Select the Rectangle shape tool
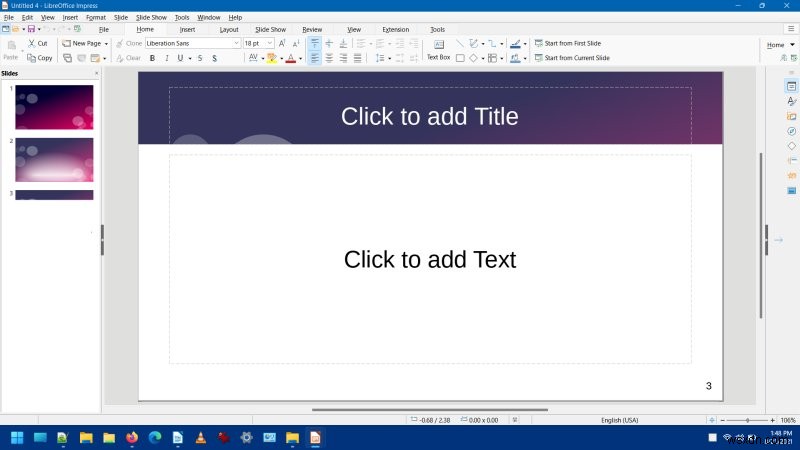The image size is (800, 450). tap(460, 58)
